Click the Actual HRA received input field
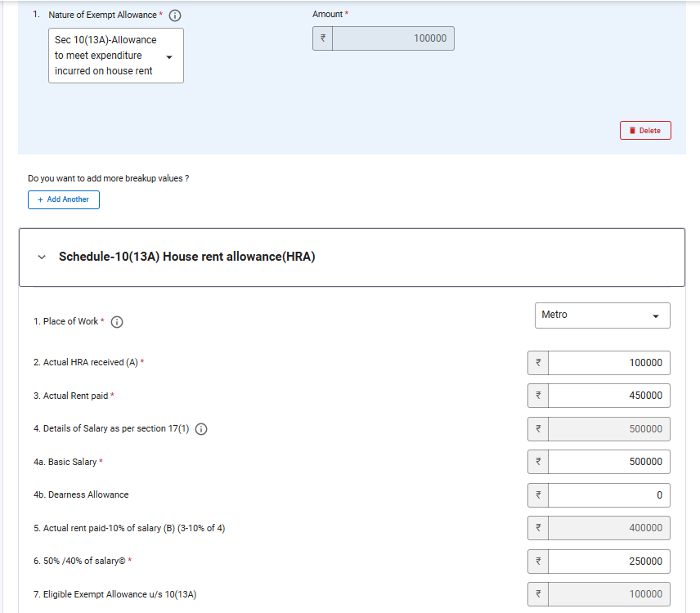 (608, 363)
